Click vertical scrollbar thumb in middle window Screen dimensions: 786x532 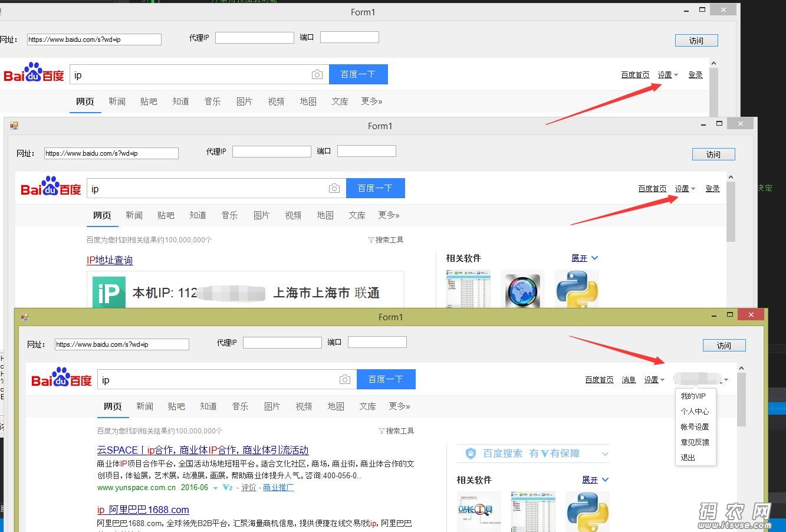point(731,212)
